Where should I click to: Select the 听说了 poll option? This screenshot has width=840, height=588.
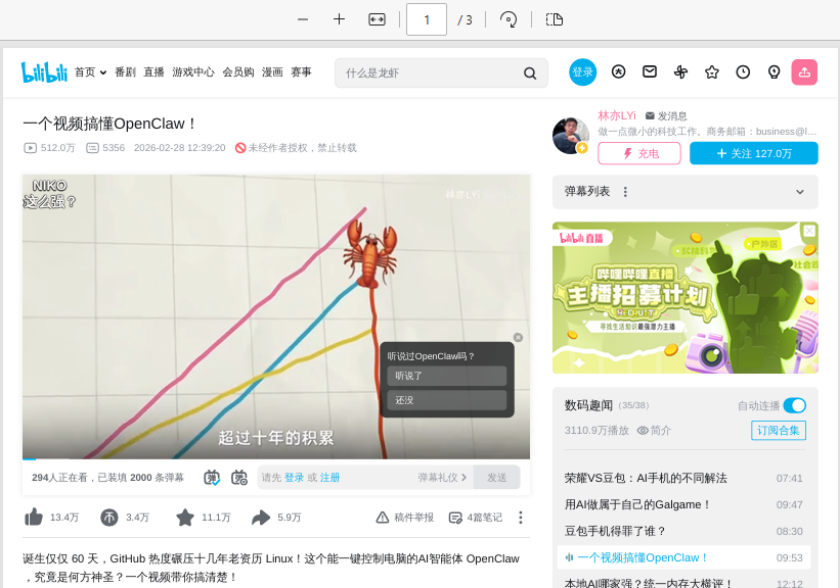[447, 376]
